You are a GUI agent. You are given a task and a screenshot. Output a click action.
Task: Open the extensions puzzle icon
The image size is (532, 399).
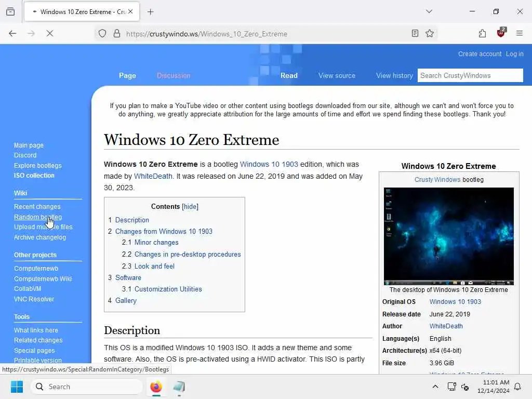tap(482, 33)
